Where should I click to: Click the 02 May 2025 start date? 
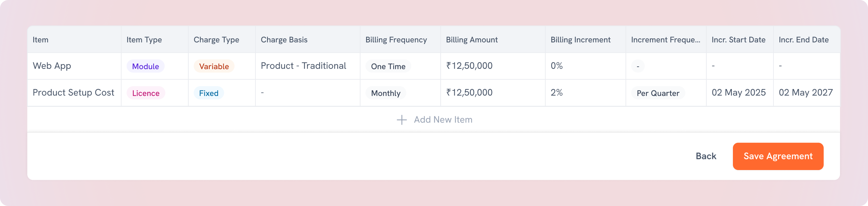point(738,93)
